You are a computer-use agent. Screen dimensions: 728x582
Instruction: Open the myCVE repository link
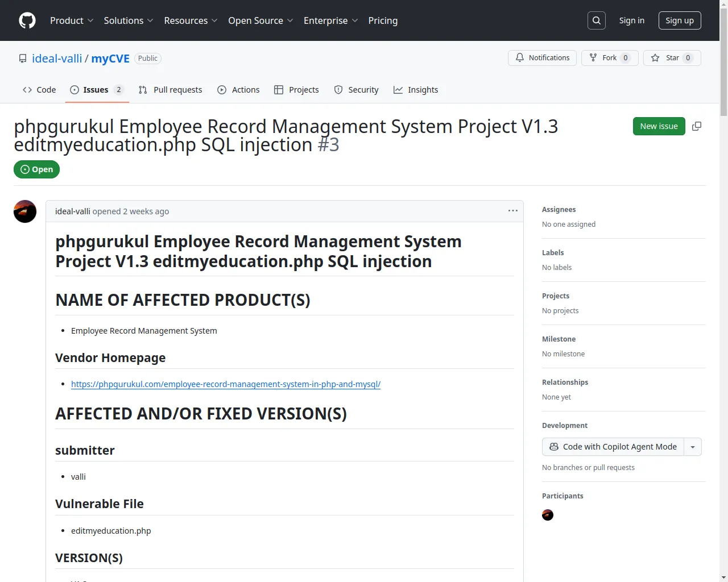coord(110,59)
